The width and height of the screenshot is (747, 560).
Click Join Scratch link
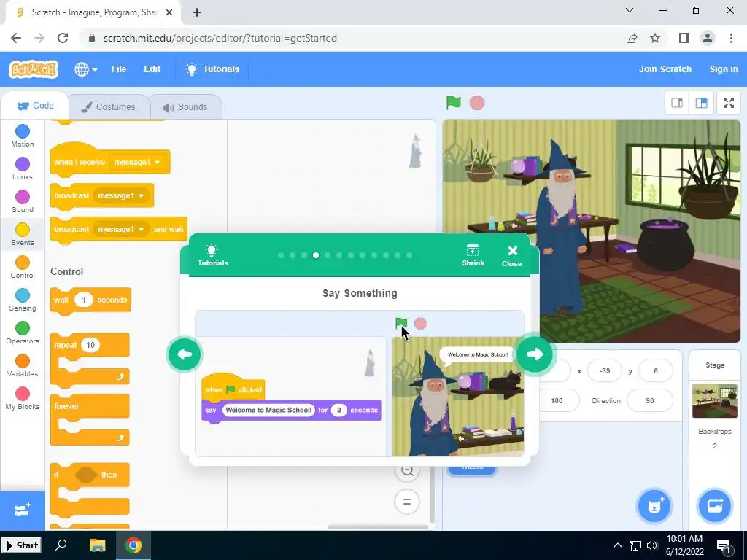(665, 69)
